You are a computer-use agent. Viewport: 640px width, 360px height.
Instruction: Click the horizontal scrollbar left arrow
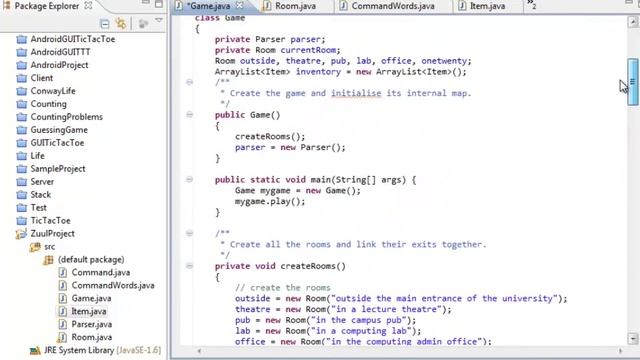tap(199, 351)
